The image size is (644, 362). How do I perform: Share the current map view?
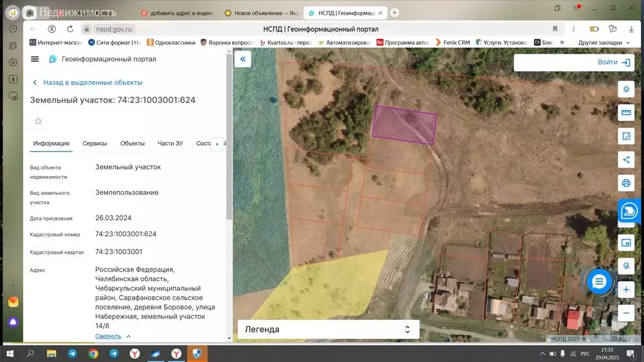coord(626,160)
